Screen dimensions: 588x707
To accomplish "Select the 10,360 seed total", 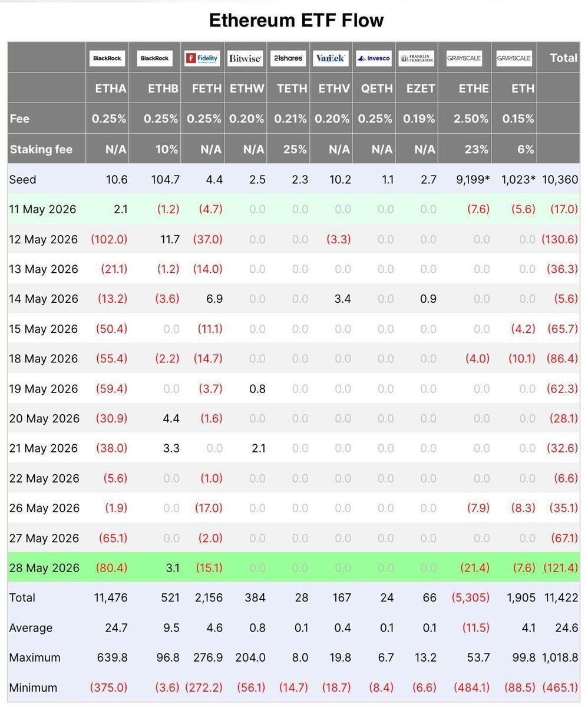I will (560, 179).
